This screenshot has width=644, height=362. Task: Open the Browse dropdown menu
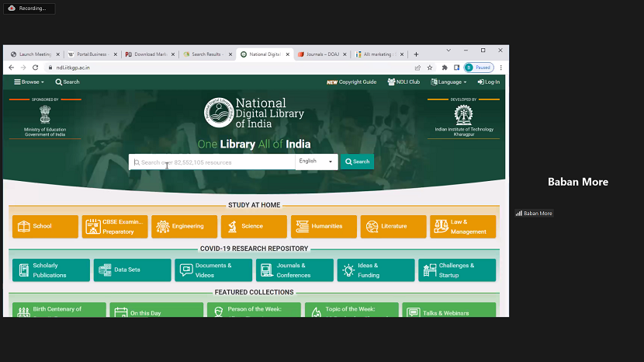coord(29,82)
